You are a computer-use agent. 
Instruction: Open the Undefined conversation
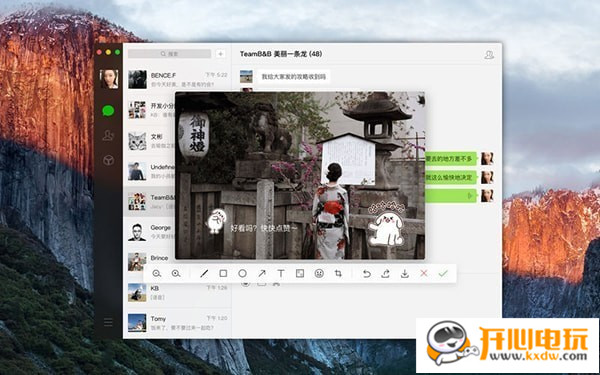click(149, 171)
